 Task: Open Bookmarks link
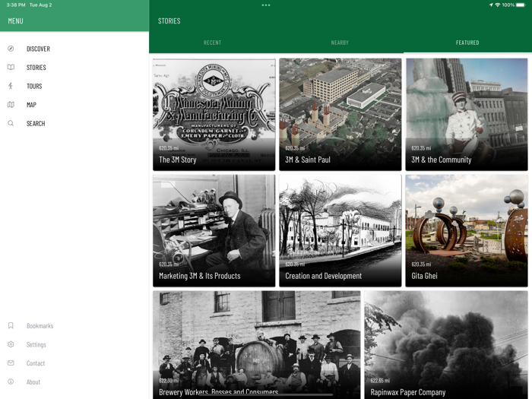click(x=40, y=326)
